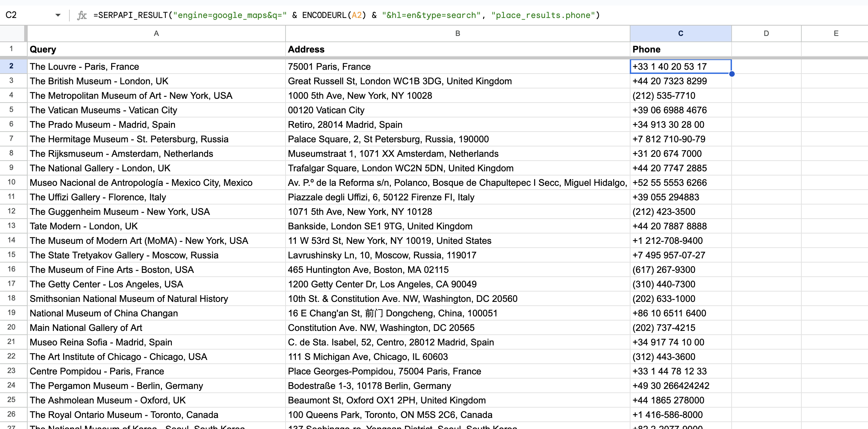This screenshot has height=429, width=868.
Task: Select row 10 header
Action: pyautogui.click(x=11, y=182)
